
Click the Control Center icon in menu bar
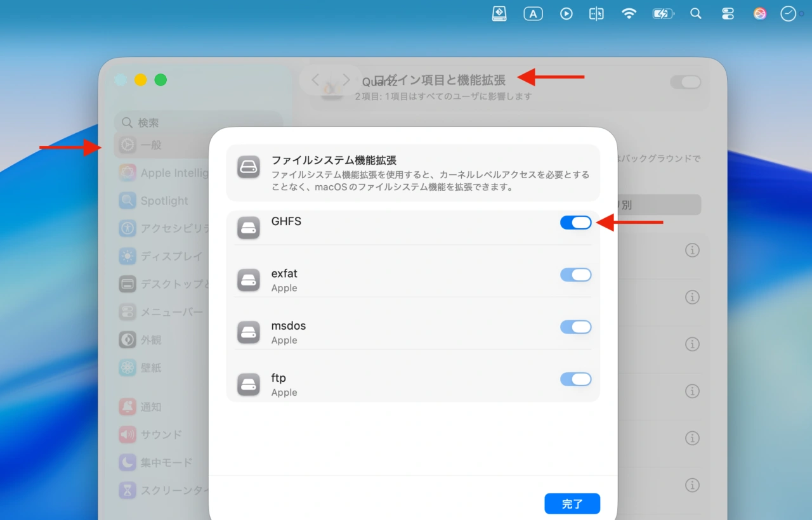tap(728, 13)
